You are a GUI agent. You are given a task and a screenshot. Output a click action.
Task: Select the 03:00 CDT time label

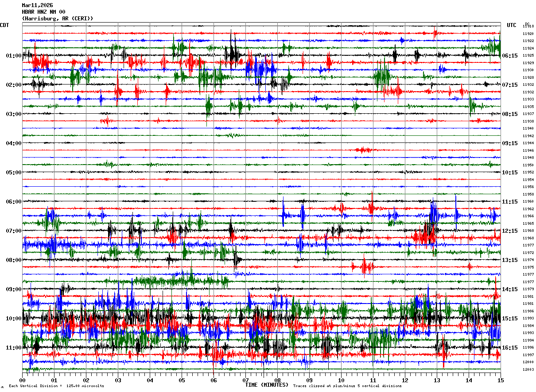(14, 114)
